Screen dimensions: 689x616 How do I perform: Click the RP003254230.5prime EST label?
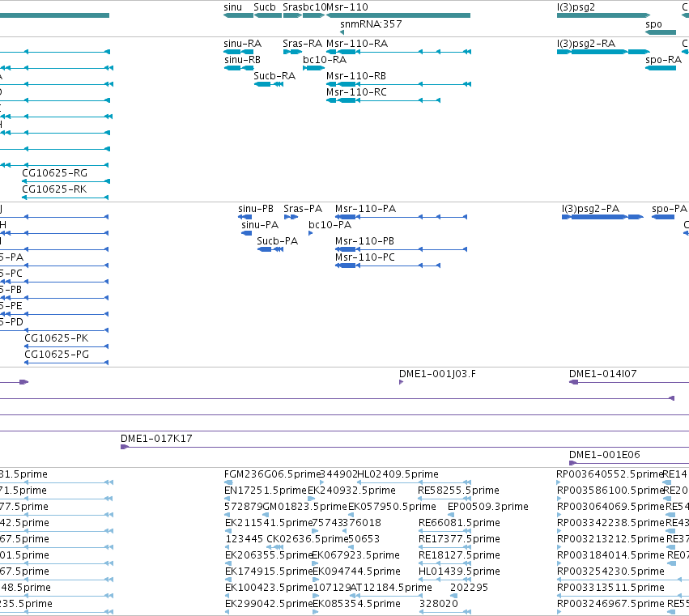610,571
